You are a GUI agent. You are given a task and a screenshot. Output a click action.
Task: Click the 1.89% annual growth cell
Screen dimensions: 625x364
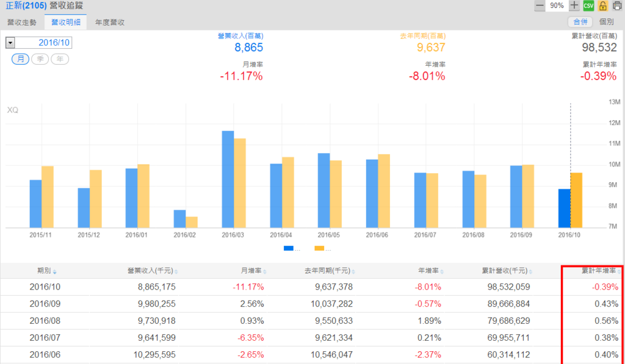coord(430,321)
